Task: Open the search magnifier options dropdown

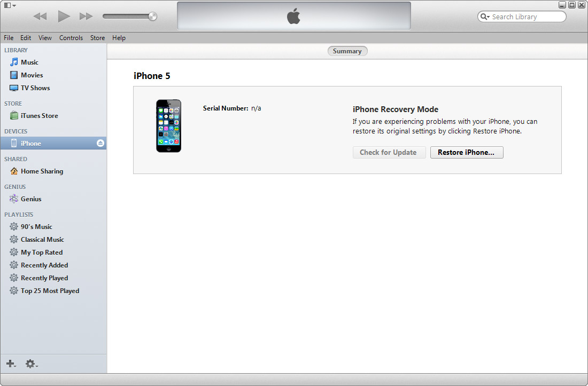Action: point(485,17)
